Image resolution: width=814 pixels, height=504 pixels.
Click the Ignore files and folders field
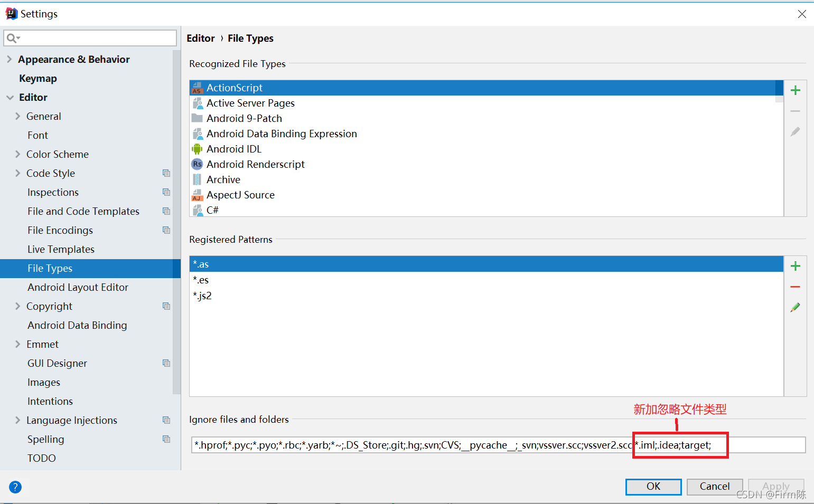tap(498, 445)
